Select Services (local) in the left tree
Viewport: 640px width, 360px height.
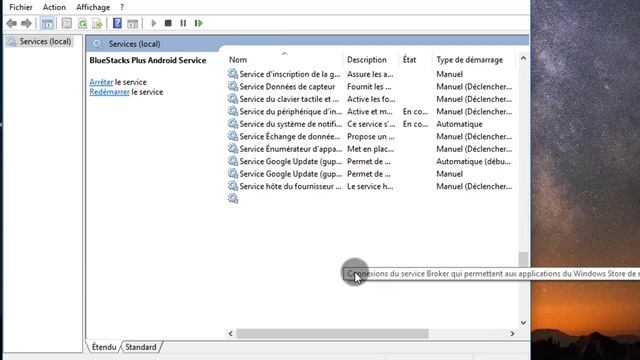coord(45,42)
